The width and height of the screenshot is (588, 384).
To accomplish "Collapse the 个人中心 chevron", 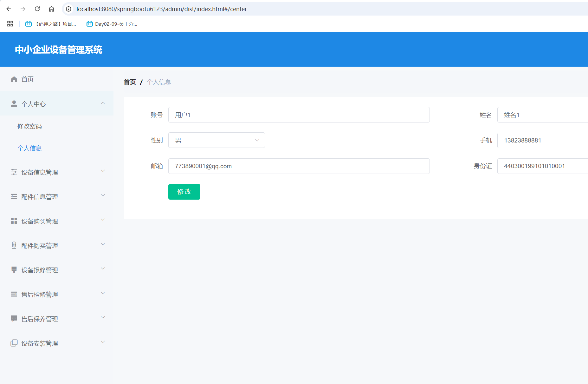I will [103, 103].
